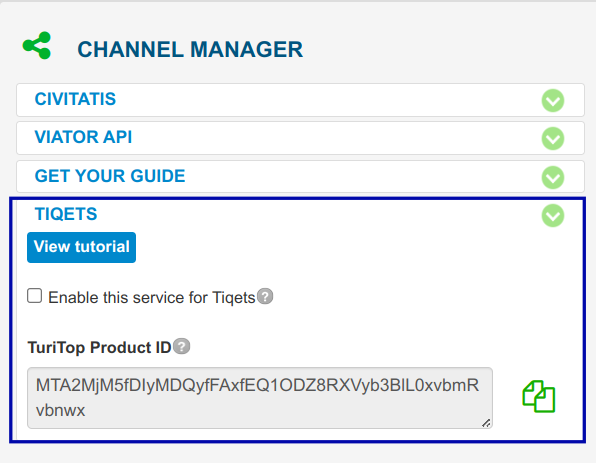The width and height of the screenshot is (596, 463).
Task: Click the 'Enable this service for Tiqets' label text
Action: pyautogui.click(x=152, y=297)
